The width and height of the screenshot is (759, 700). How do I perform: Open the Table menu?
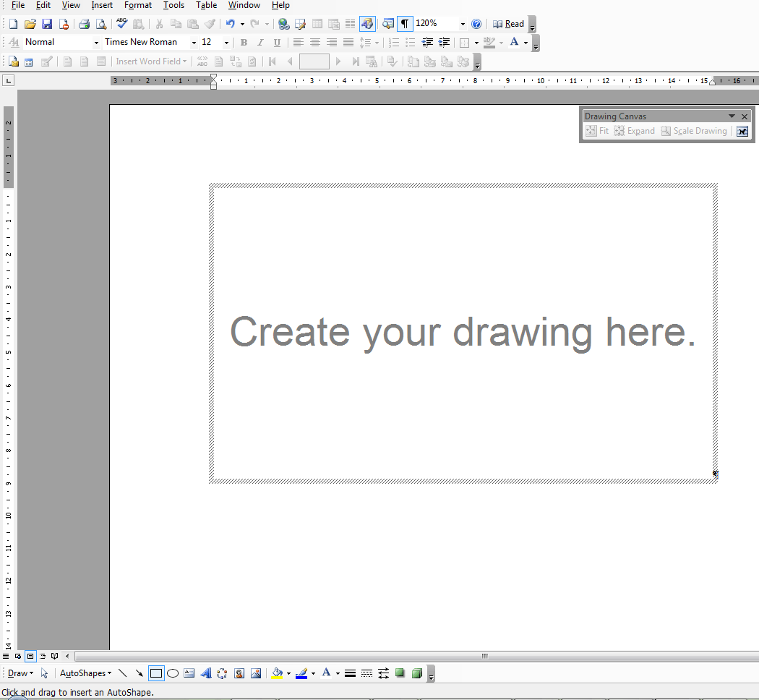(x=206, y=5)
